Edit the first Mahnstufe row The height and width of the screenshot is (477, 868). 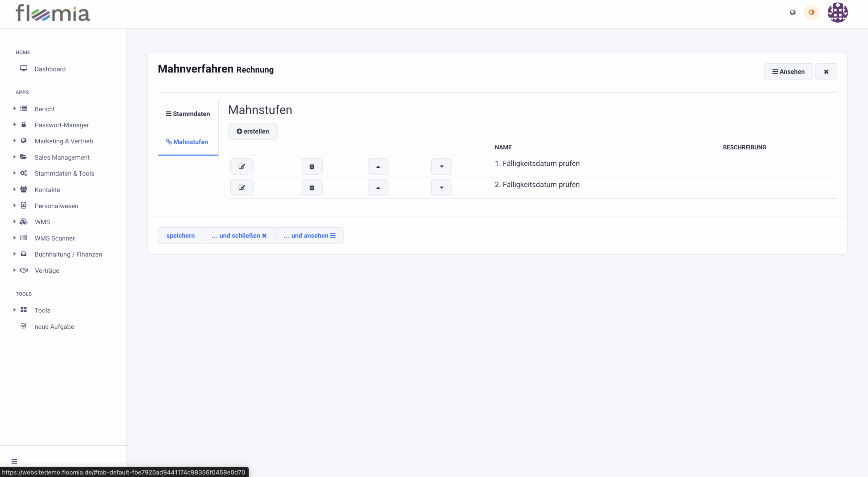pos(241,166)
